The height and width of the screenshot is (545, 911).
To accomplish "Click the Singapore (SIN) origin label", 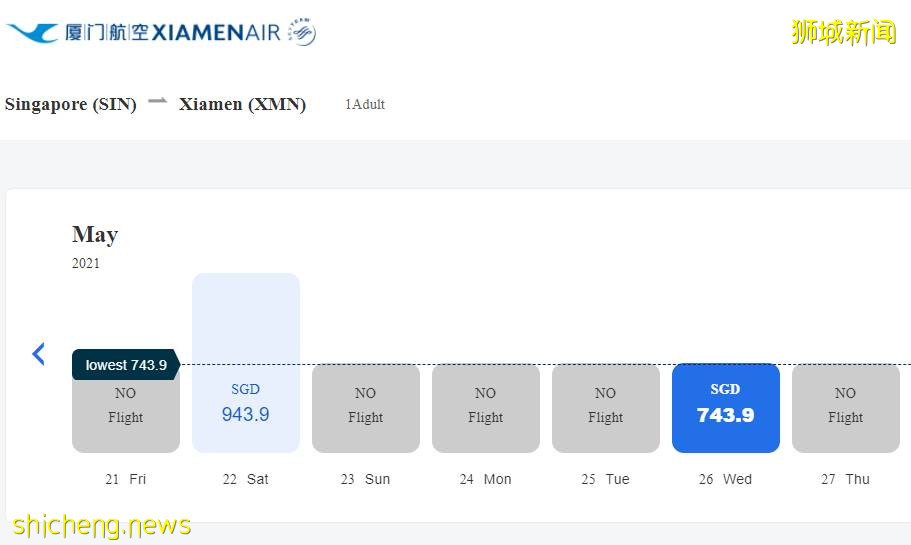I will click(x=70, y=104).
